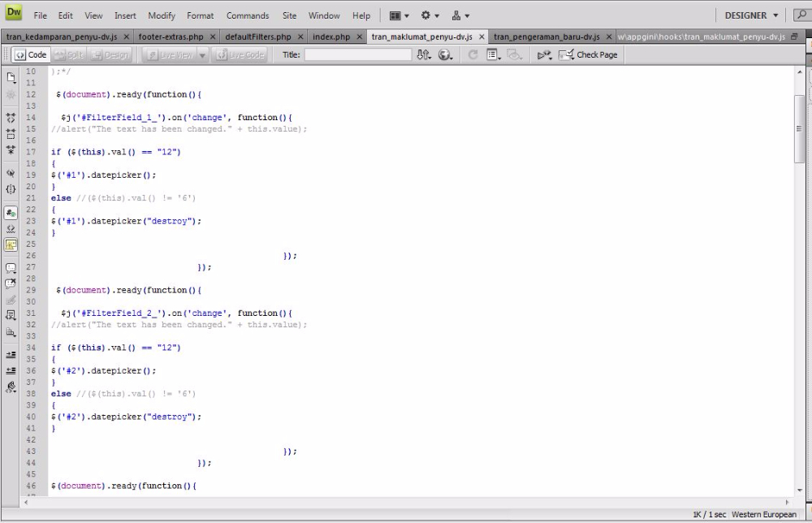The width and height of the screenshot is (812, 523).
Task: Click the Collapse Full Tag icon
Action: pos(11,118)
